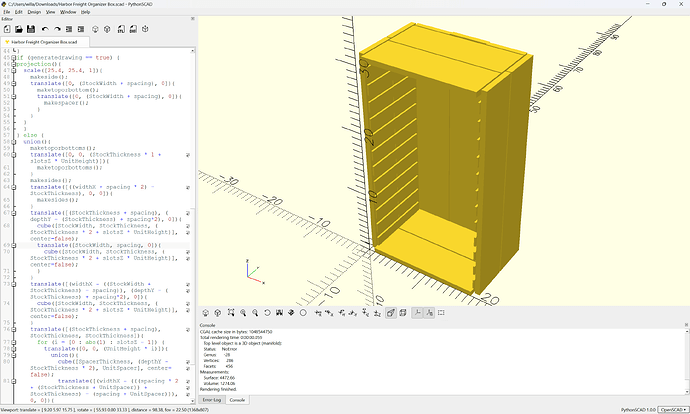Click the 'makesides();' code on line 63
Screen dimensions: 690x414
50,180
